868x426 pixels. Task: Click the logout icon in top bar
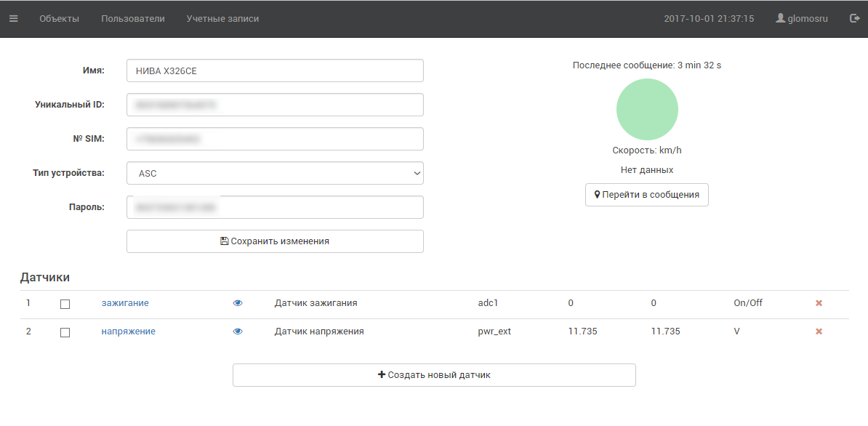[854, 19]
